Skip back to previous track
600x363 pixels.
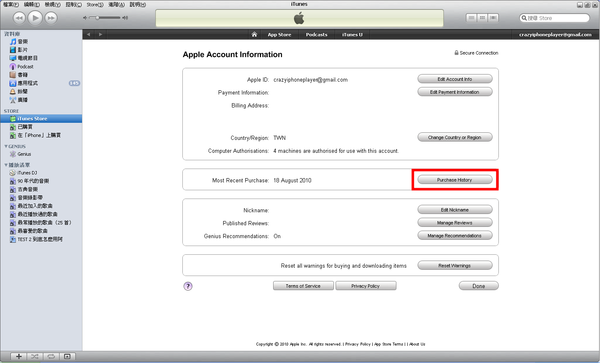point(19,18)
